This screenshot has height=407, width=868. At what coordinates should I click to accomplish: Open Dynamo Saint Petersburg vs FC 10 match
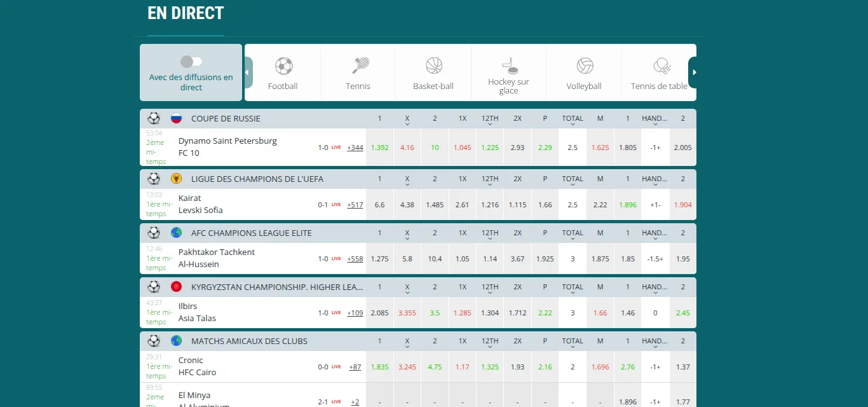227,147
